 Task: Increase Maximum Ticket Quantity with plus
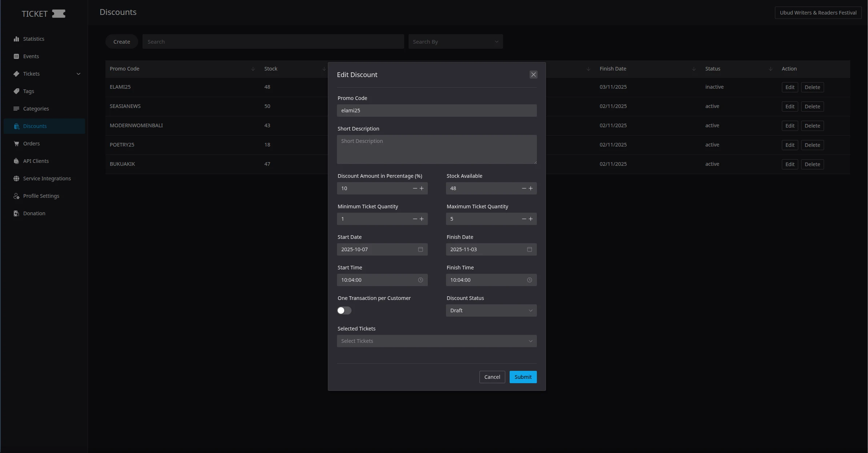point(531,219)
